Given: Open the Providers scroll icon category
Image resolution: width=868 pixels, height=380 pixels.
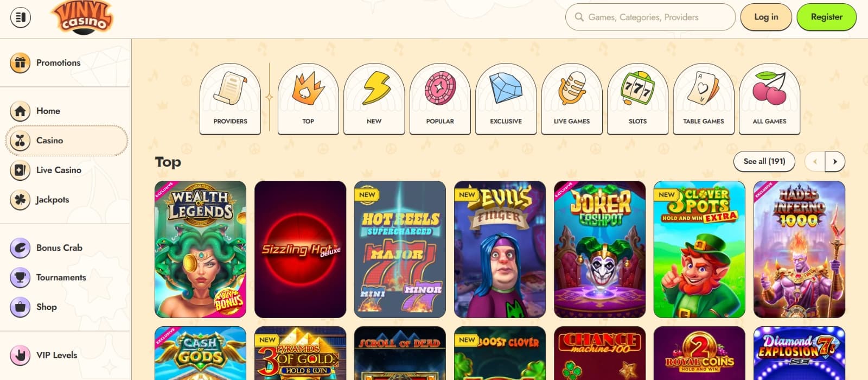Looking at the screenshot, I should pyautogui.click(x=230, y=99).
